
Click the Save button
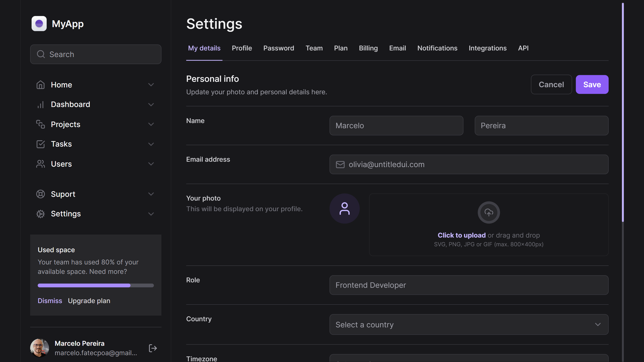tap(592, 85)
